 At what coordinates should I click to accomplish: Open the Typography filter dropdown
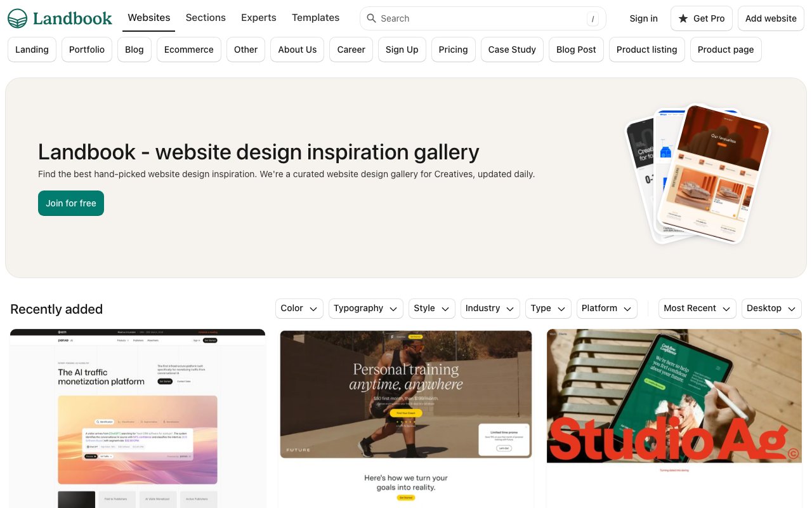(366, 308)
